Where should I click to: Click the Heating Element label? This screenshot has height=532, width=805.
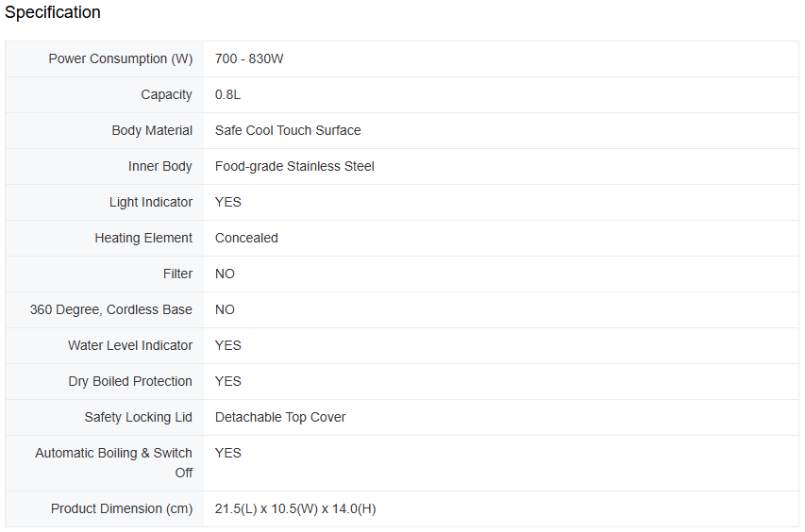[143, 238]
